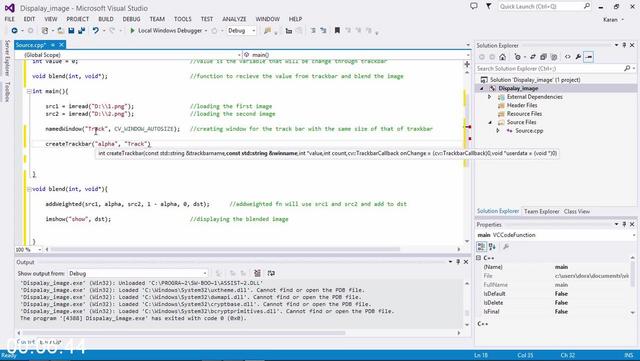Pin the Source.cpp tab
The height and width of the screenshot is (361, 640).
coord(53,45)
